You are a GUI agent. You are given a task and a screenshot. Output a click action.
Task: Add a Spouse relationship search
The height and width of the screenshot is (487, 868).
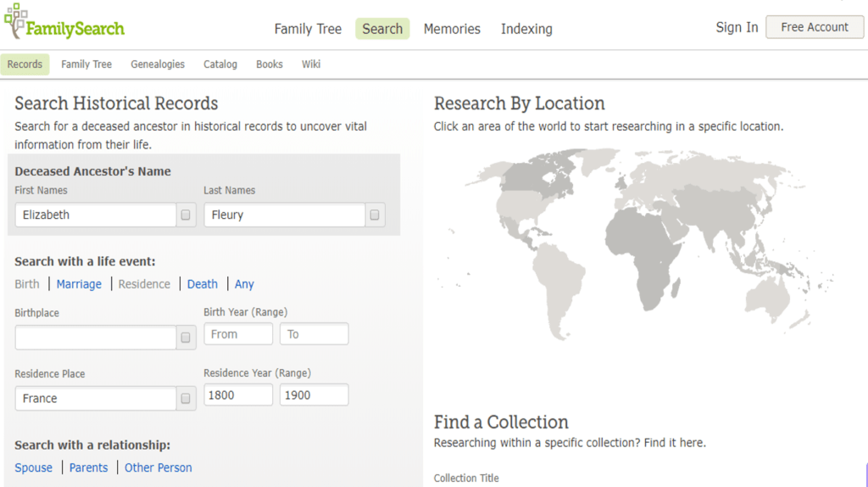(33, 467)
